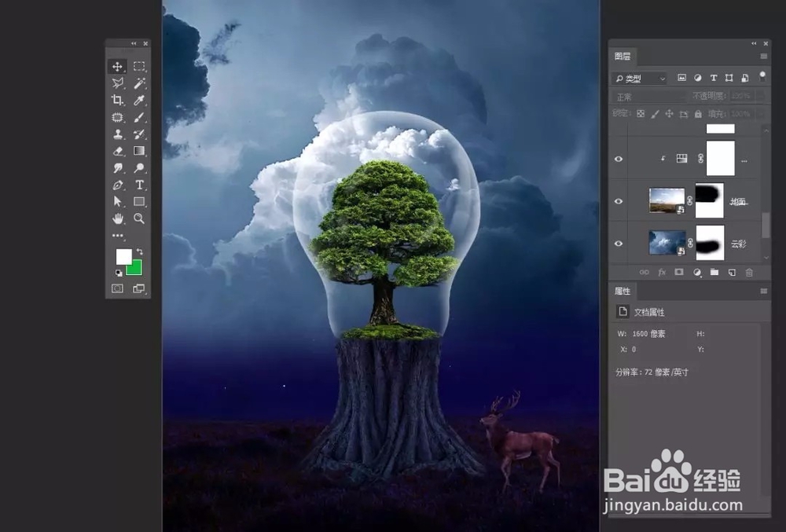Switch to the 图层 panel tab

(x=623, y=55)
